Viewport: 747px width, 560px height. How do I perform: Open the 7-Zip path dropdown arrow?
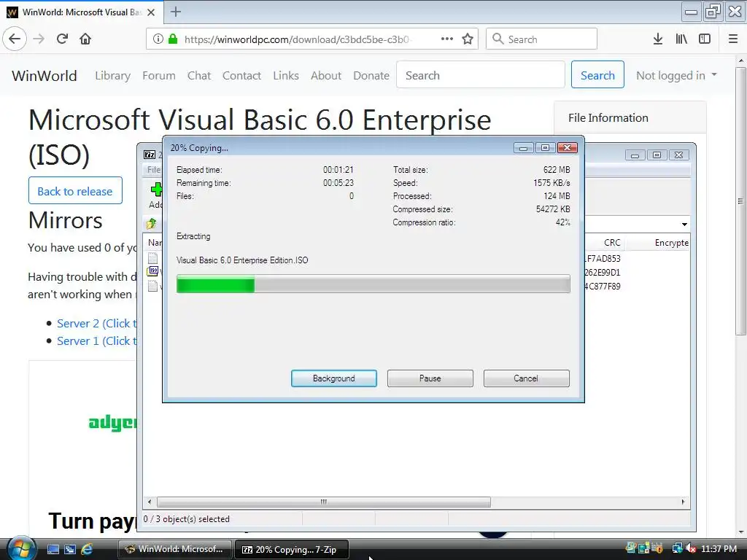[684, 224]
